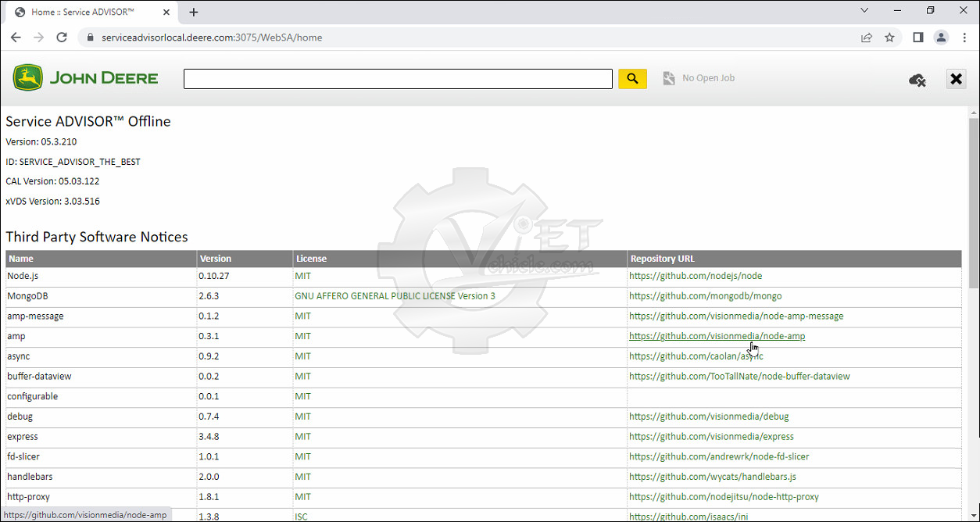Viewport: 980px width, 522px height.
Task: Click the offline cloud status icon
Action: [917, 80]
